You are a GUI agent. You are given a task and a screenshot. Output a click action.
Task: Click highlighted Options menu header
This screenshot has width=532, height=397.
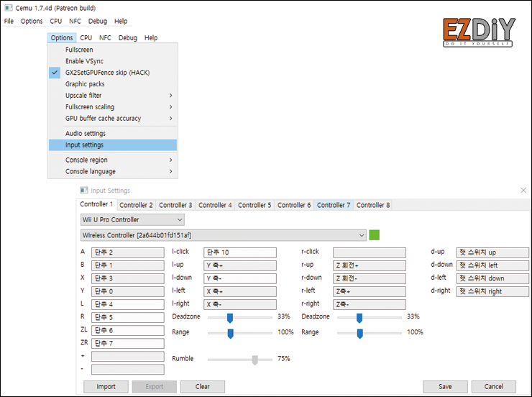click(62, 37)
